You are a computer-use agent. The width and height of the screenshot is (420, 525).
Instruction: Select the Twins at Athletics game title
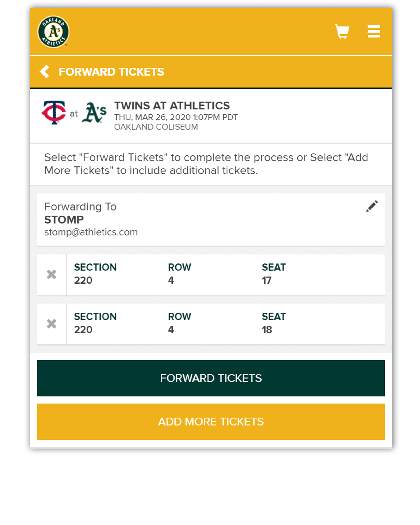click(172, 106)
